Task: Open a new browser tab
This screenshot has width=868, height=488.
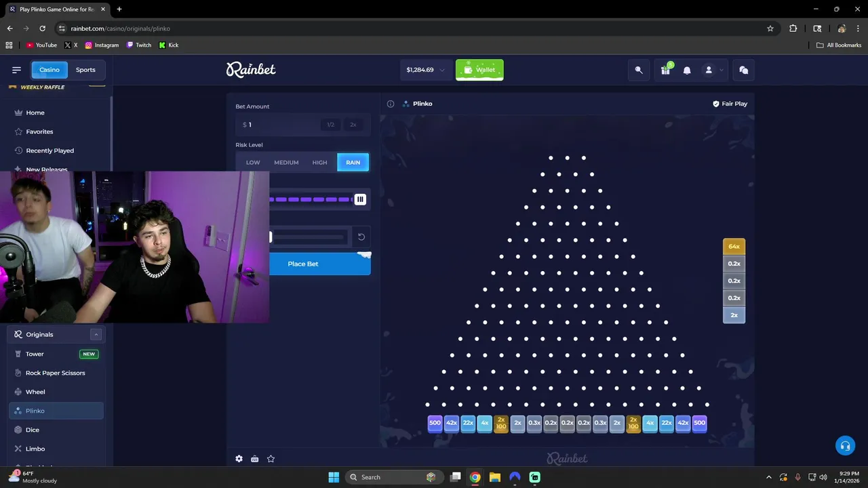Action: [119, 9]
